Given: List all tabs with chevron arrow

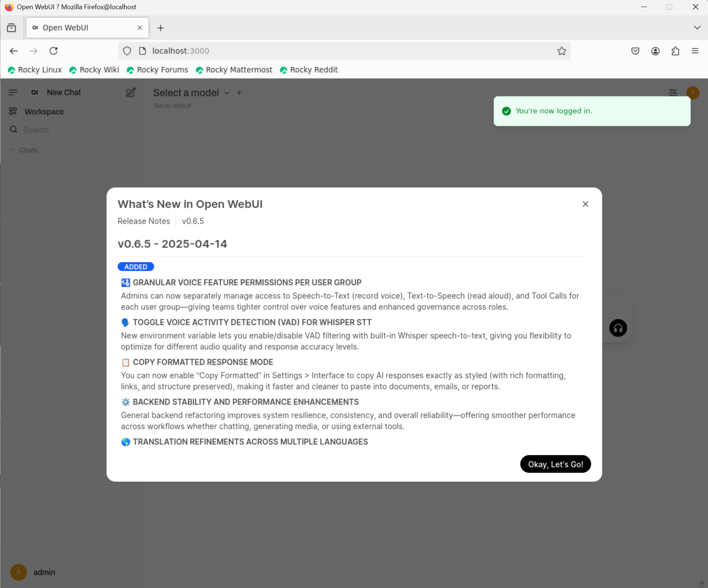Looking at the screenshot, I should coord(697,28).
